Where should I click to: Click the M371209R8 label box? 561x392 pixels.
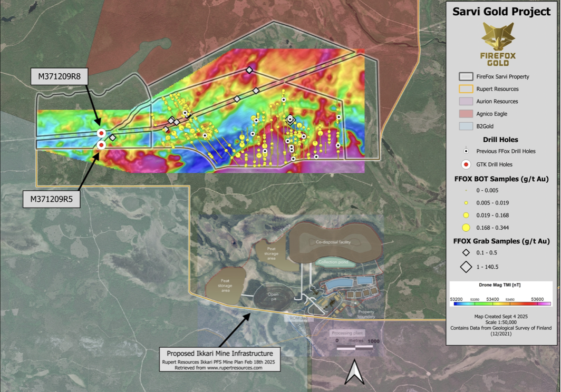[60, 76]
